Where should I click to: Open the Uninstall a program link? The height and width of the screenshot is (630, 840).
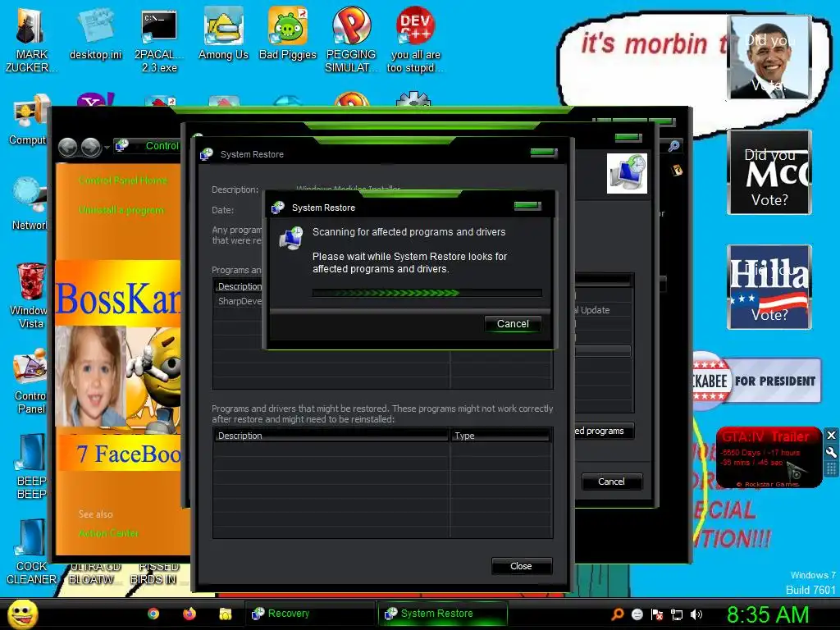coord(121,210)
